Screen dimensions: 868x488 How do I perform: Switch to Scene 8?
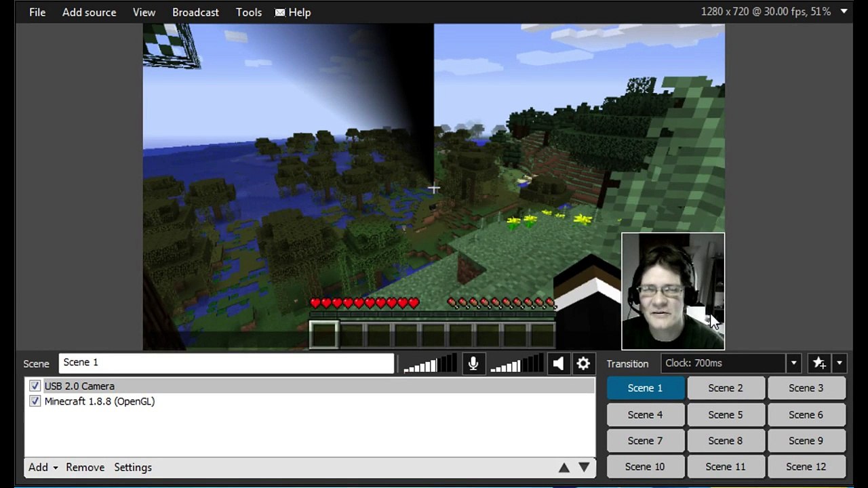[x=726, y=441]
